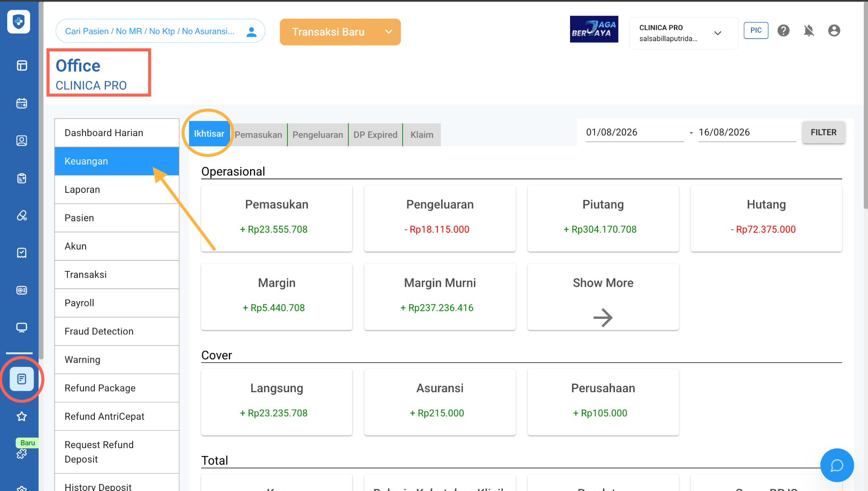868x491 pixels.
Task: Expand the Transaksi Baru dropdown arrow
Action: pos(388,32)
